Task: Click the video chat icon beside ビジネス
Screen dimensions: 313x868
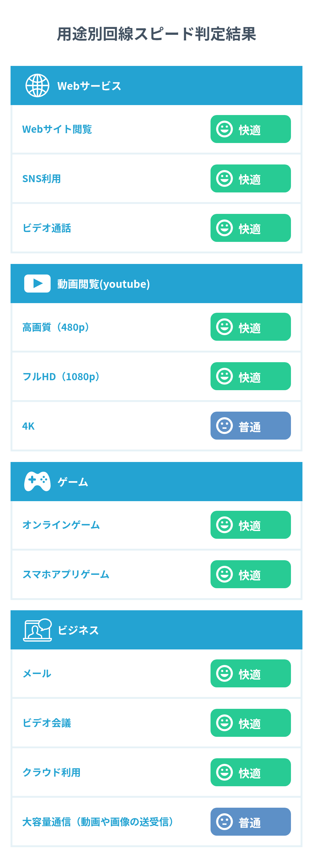Action: (37, 630)
